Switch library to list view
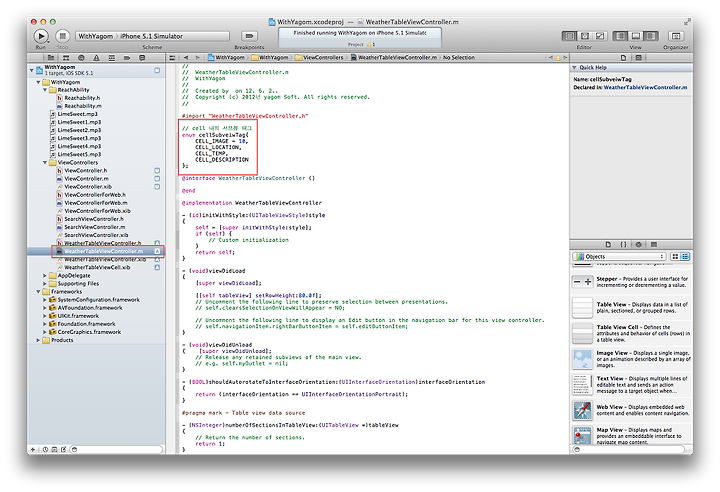 tap(685, 256)
